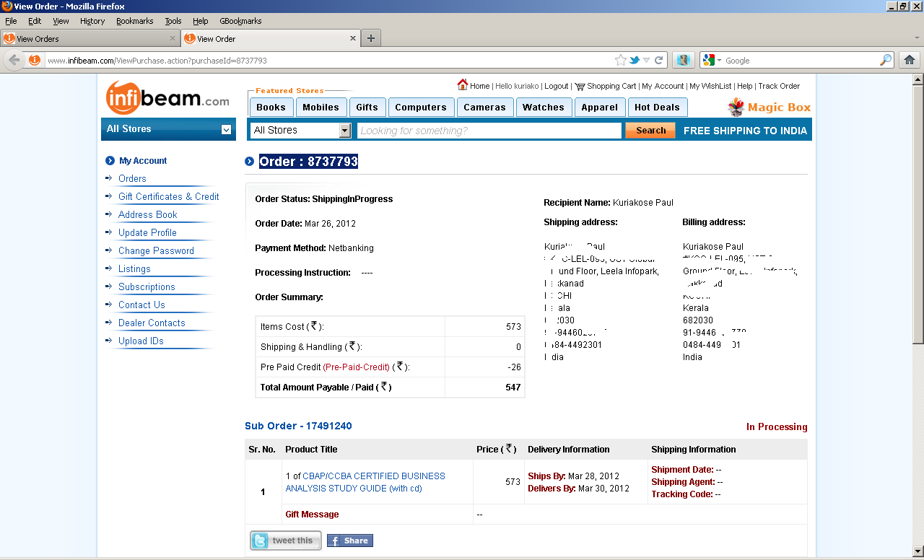The width and height of the screenshot is (924, 560).
Task: Open the Listings sidebar link
Action: tap(134, 268)
